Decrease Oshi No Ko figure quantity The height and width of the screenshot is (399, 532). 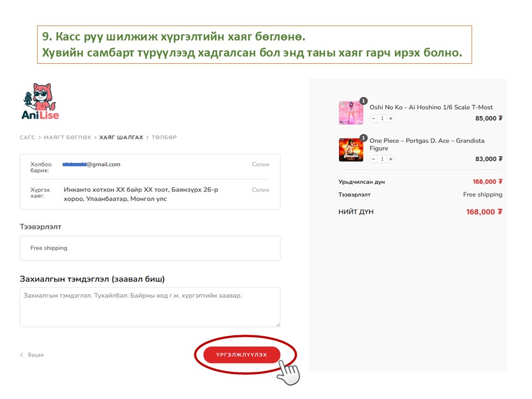click(374, 119)
